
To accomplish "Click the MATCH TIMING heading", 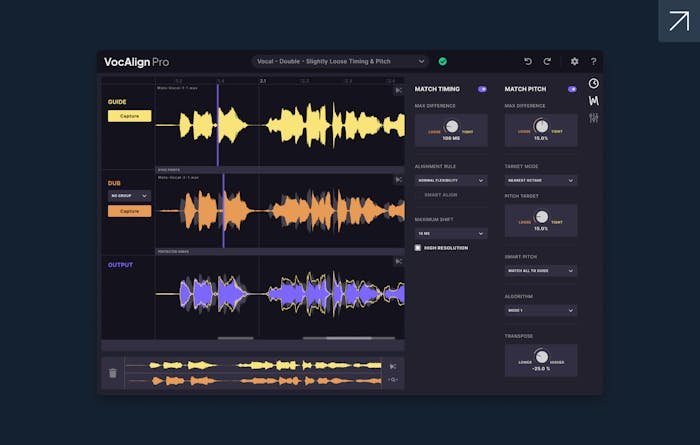I will click(x=437, y=89).
